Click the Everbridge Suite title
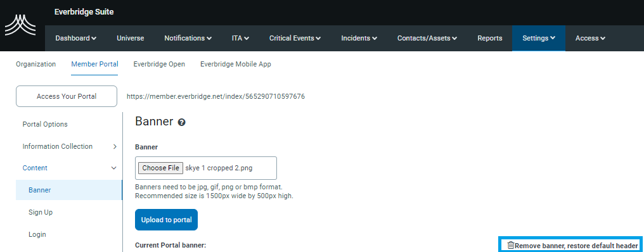The image size is (644, 252). (x=84, y=12)
